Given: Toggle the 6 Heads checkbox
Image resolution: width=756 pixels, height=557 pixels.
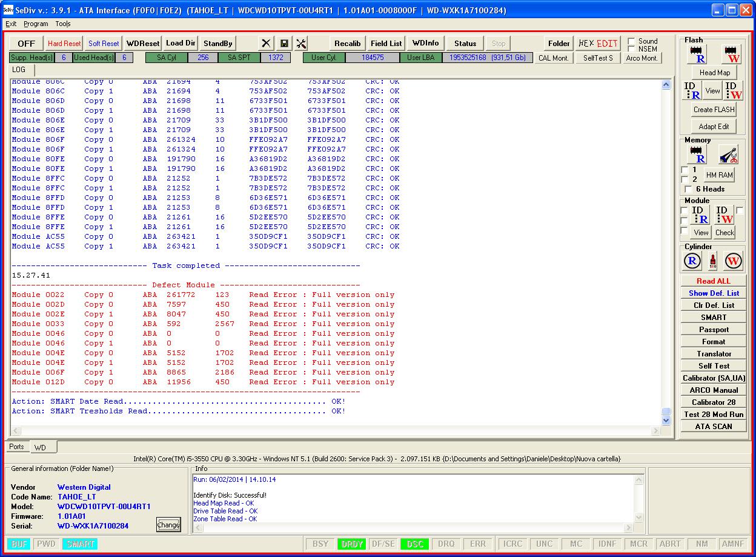Looking at the screenshot, I should 688,189.
